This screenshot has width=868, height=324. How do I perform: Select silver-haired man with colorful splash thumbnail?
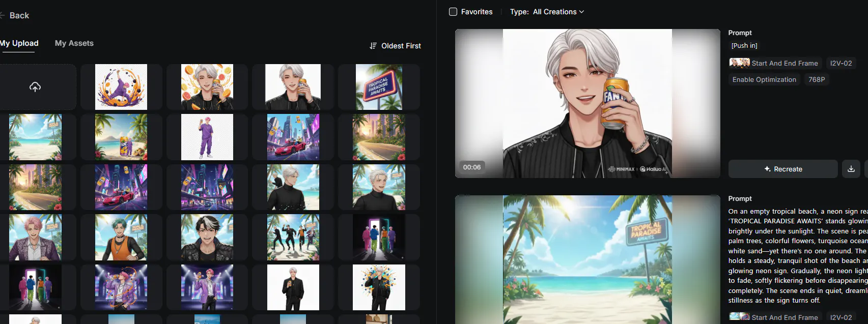pos(379,287)
